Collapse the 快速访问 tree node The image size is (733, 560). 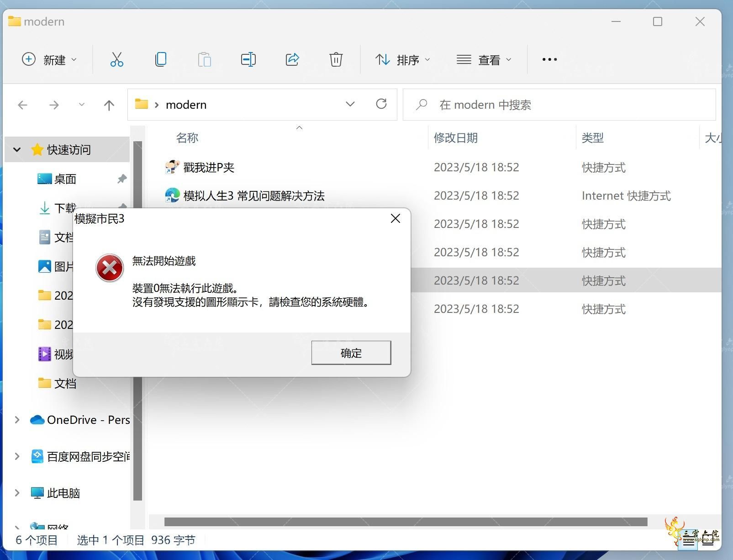click(x=17, y=149)
